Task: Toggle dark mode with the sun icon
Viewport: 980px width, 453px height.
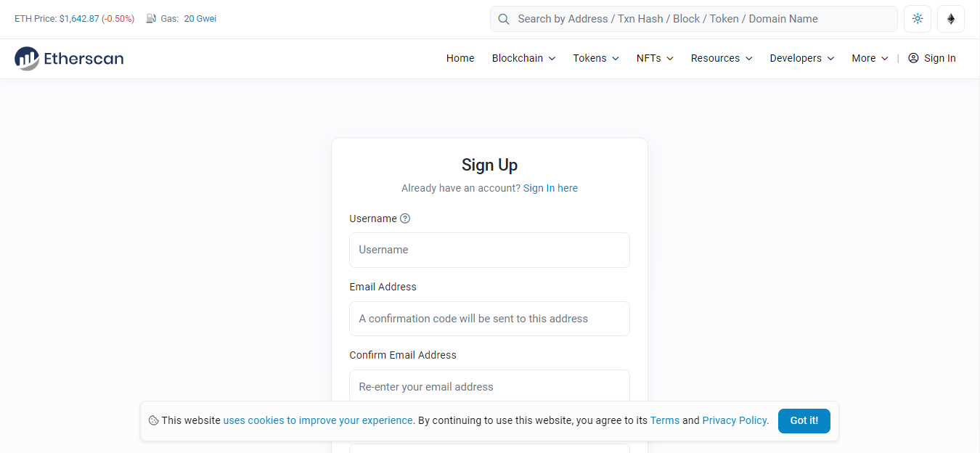Action: click(917, 18)
